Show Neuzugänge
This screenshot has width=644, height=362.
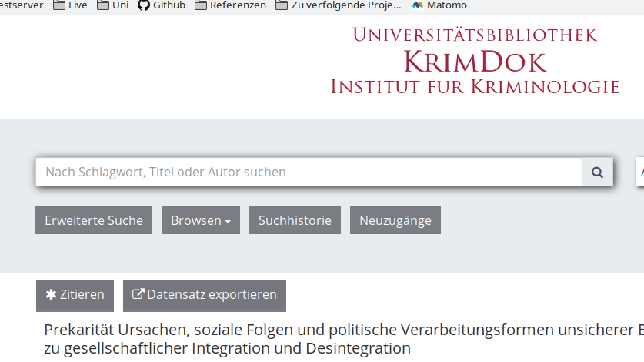pyautogui.click(x=395, y=220)
